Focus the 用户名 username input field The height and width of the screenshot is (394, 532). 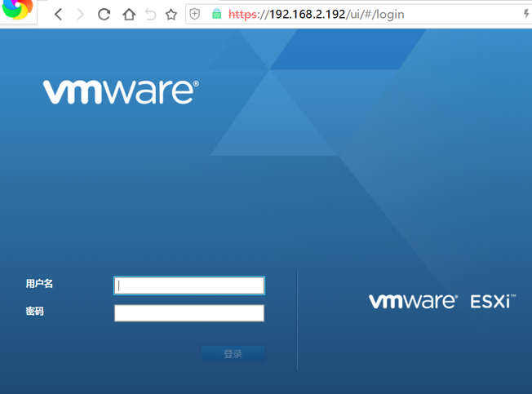coord(189,286)
